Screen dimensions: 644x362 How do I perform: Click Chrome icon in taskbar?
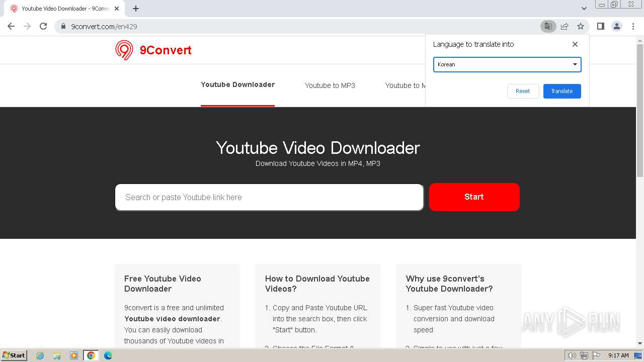91,355
